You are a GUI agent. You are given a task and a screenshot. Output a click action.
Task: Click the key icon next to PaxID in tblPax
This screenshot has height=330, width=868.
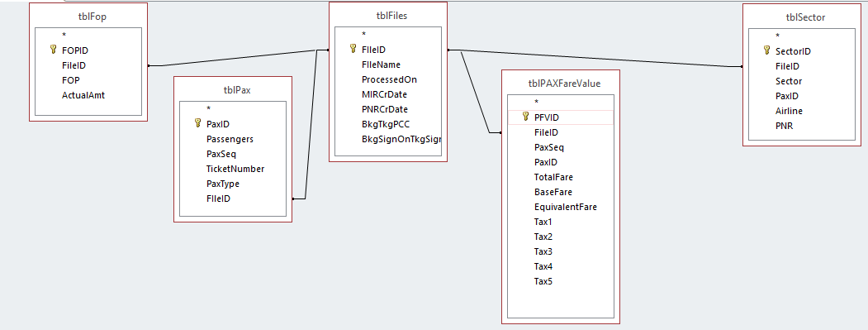198,123
